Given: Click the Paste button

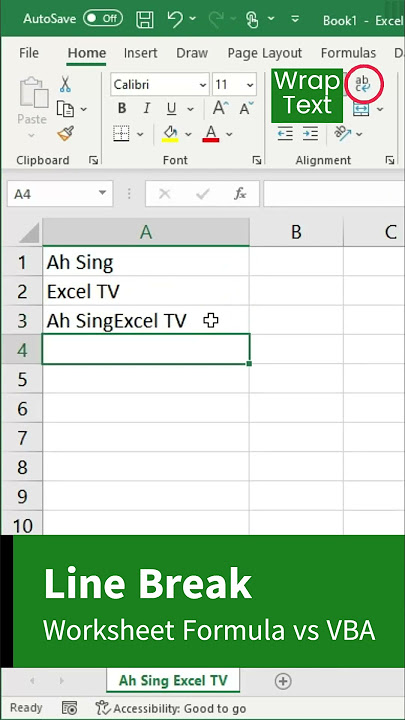Looking at the screenshot, I should pyautogui.click(x=32, y=108).
